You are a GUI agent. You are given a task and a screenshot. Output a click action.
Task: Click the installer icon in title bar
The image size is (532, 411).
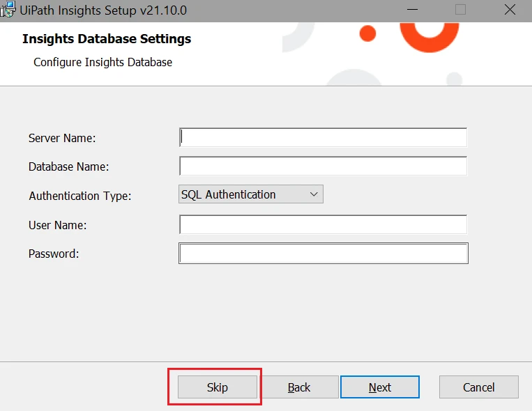coord(8,9)
